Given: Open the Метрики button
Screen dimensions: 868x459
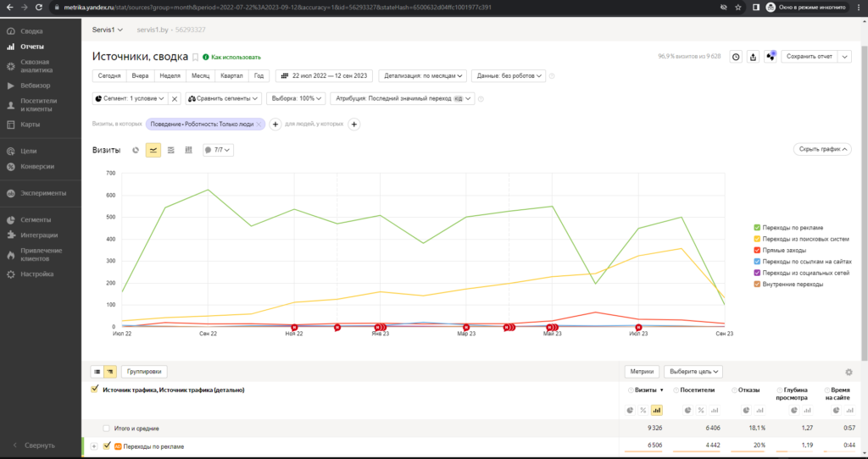Looking at the screenshot, I should 642,372.
